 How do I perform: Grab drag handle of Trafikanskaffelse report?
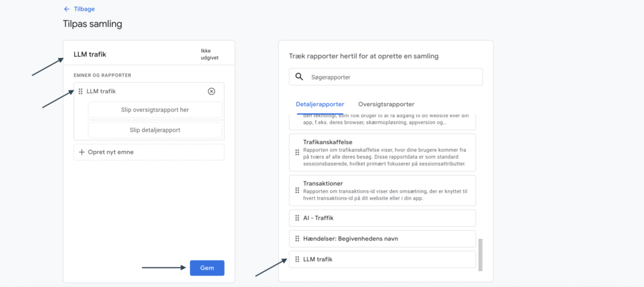coord(297,152)
